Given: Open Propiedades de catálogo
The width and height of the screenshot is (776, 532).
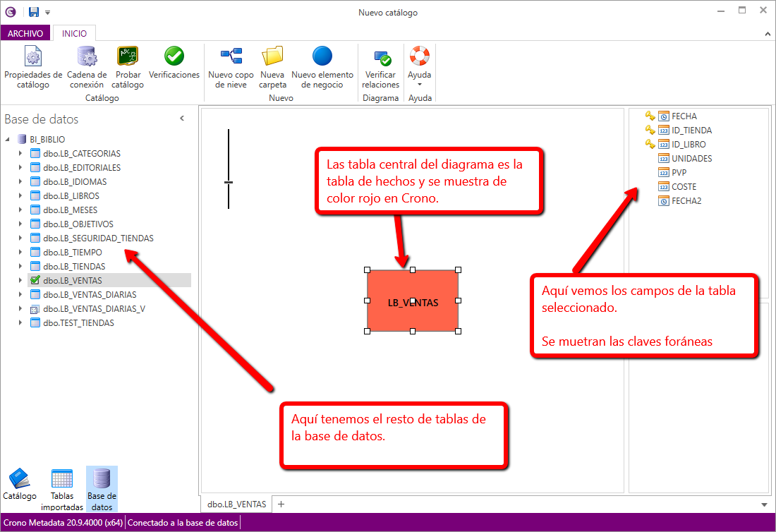Looking at the screenshot, I should click(x=33, y=68).
